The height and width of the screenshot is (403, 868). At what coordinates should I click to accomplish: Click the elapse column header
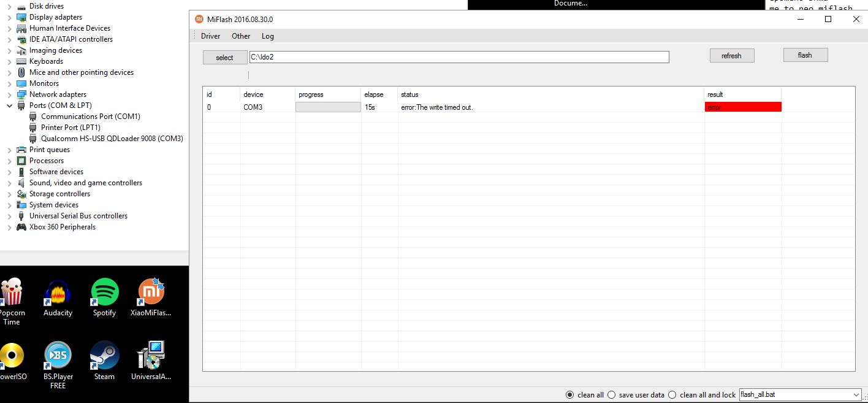[374, 94]
